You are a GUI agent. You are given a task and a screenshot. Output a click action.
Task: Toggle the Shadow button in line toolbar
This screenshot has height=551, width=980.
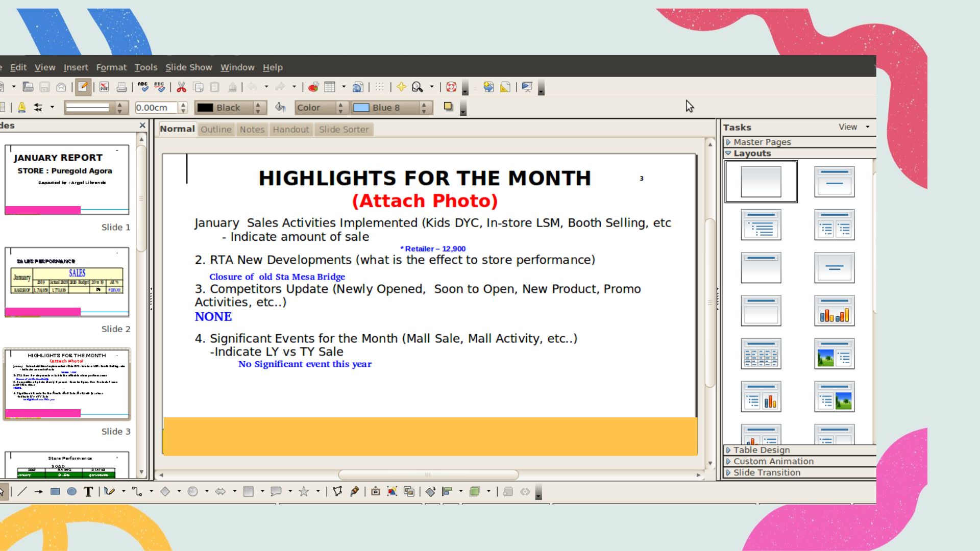tap(448, 107)
